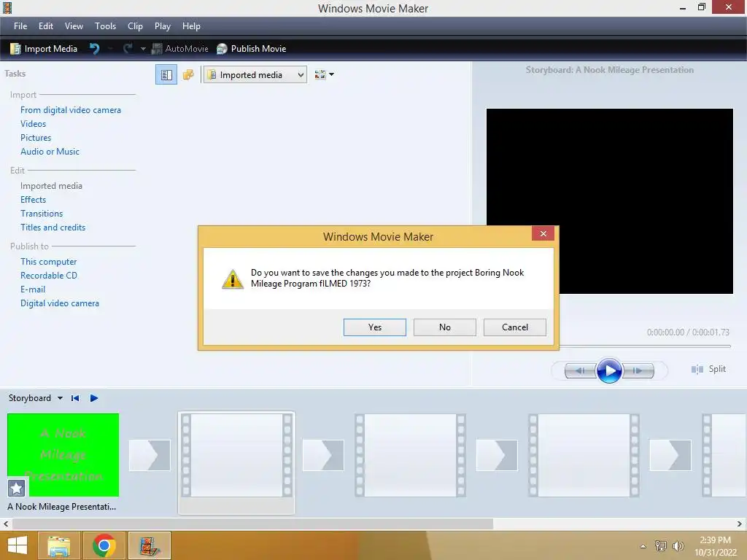Screen dimensions: 747x560
Task: Click the storyboard scrollbar left arrow
Action: tap(6, 524)
